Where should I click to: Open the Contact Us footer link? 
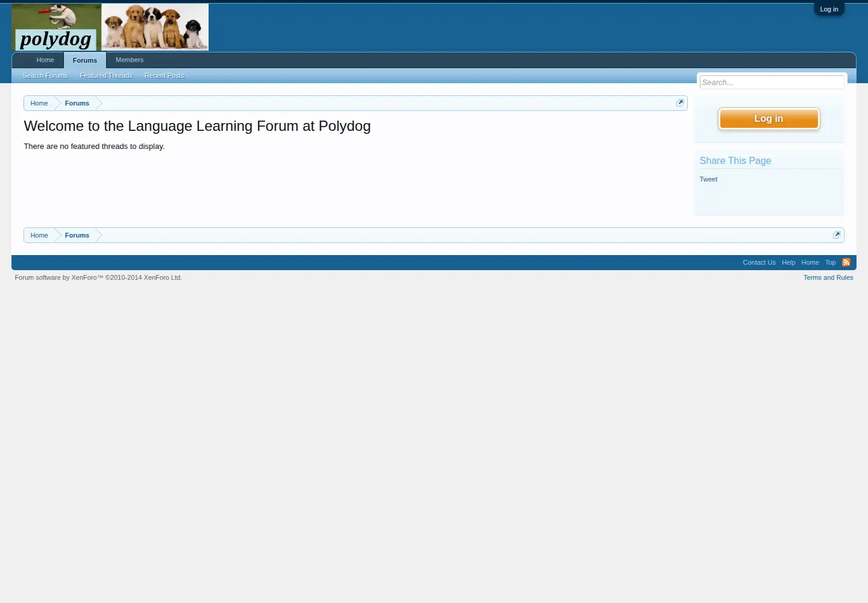[759, 263]
